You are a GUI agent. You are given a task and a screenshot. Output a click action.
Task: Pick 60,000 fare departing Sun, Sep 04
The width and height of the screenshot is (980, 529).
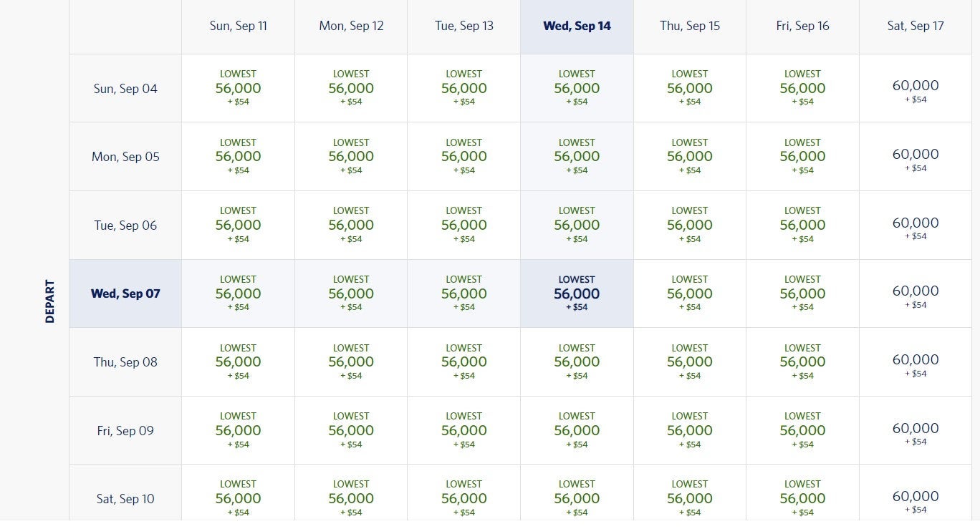(x=916, y=88)
